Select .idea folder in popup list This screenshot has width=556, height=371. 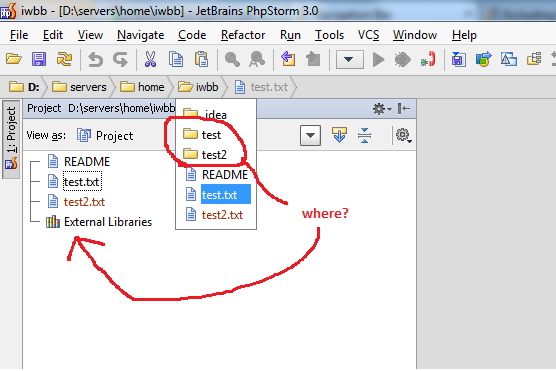click(205, 114)
